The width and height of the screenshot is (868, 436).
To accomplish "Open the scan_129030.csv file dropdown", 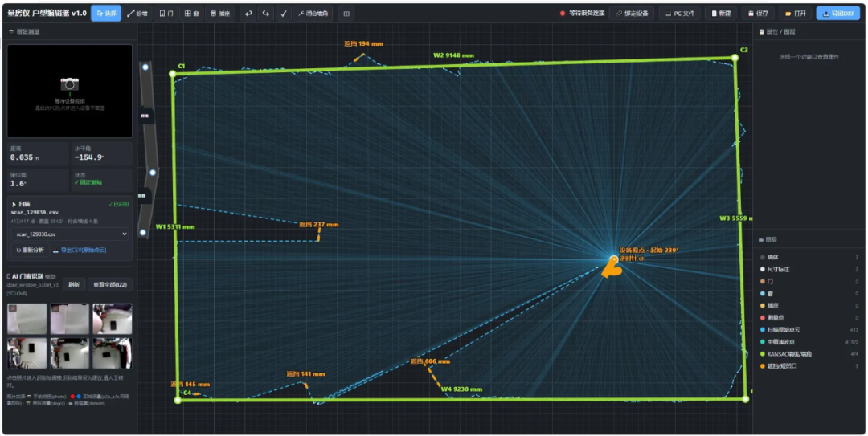I will click(x=70, y=234).
